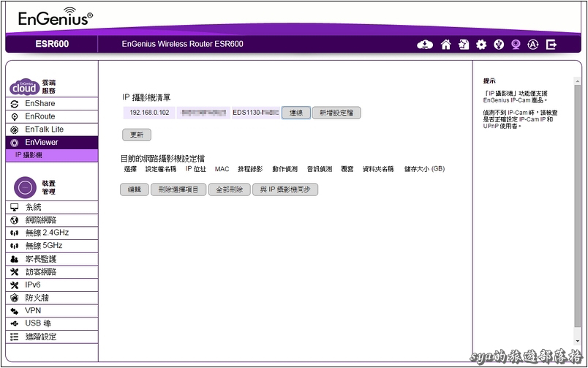Open EnRoute menu item

click(x=52, y=116)
